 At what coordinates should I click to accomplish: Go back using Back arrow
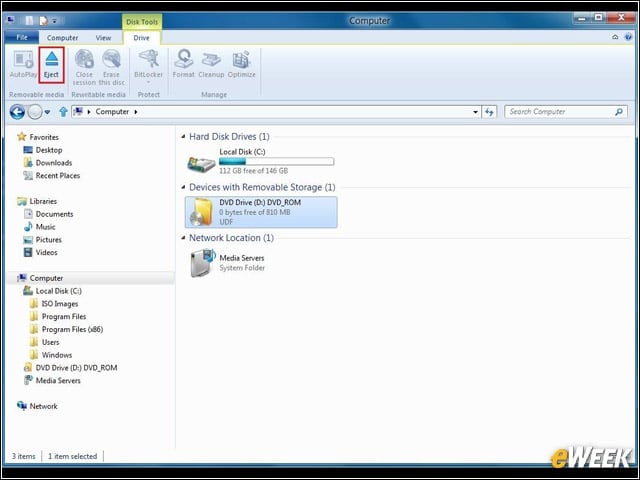(17, 111)
